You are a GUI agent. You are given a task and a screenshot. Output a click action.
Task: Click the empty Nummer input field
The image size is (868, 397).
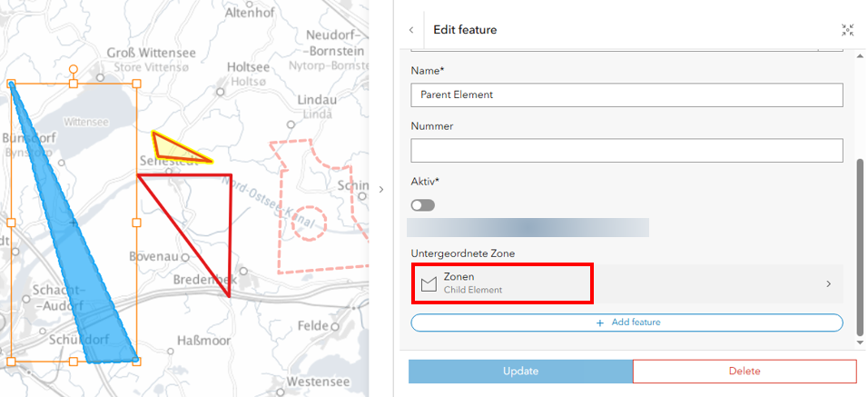click(x=626, y=151)
